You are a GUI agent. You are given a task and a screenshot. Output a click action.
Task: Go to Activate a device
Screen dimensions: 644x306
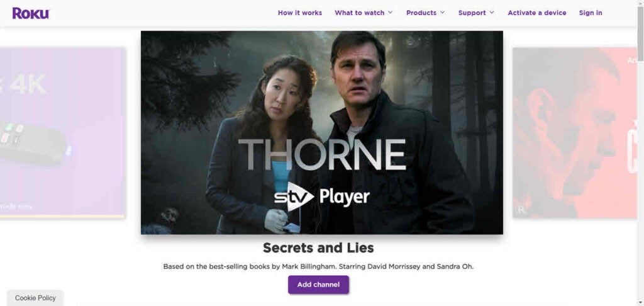[x=537, y=13]
